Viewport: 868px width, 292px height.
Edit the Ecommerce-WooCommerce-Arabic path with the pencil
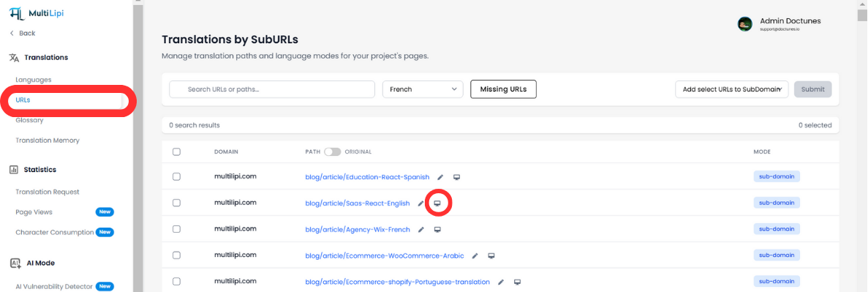click(x=475, y=256)
